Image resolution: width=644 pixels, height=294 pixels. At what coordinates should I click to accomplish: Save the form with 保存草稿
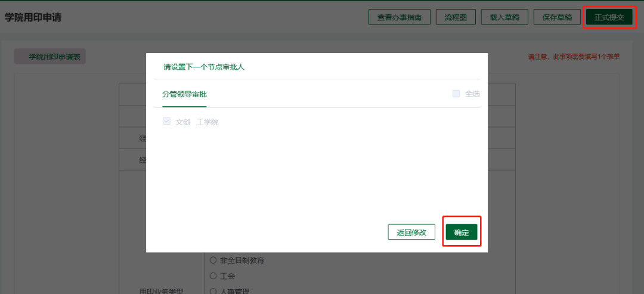click(557, 17)
